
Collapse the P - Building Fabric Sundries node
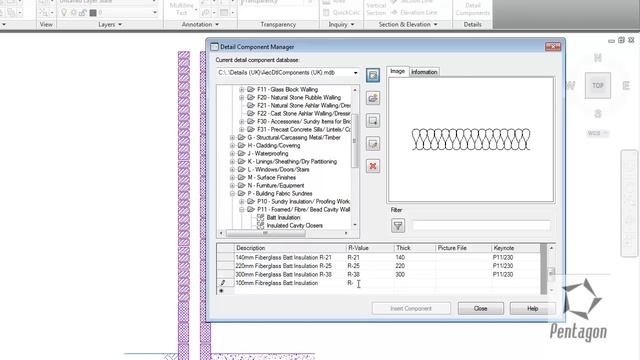(x=232, y=193)
